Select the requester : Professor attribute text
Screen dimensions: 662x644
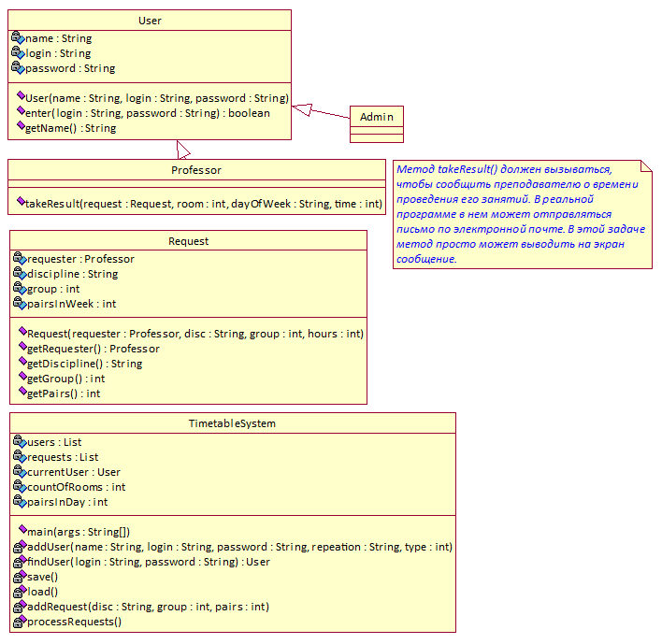pyautogui.click(x=80, y=259)
